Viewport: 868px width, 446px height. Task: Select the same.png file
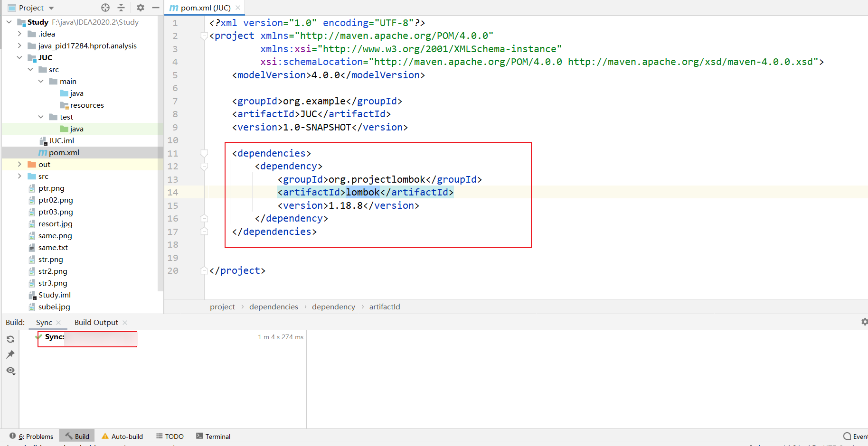click(50, 235)
